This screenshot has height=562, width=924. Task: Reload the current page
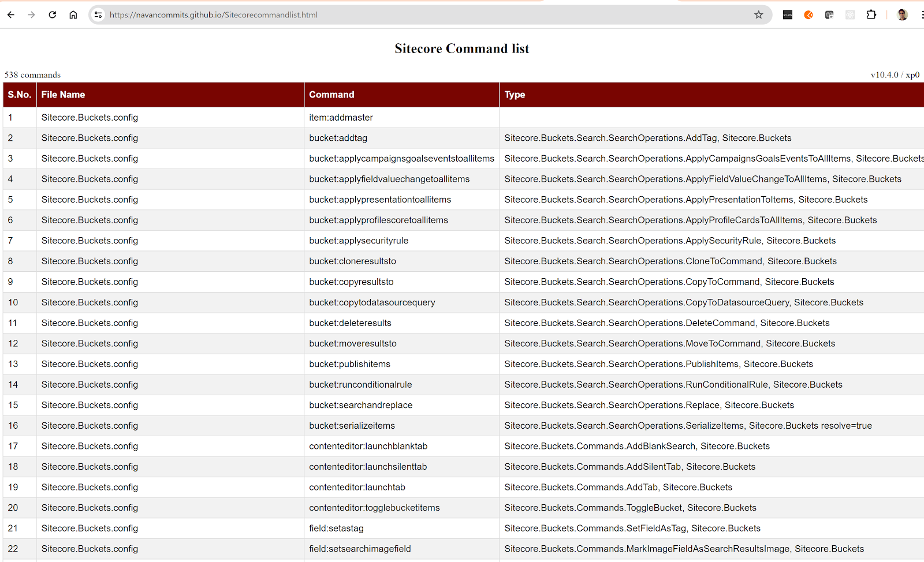click(x=53, y=15)
